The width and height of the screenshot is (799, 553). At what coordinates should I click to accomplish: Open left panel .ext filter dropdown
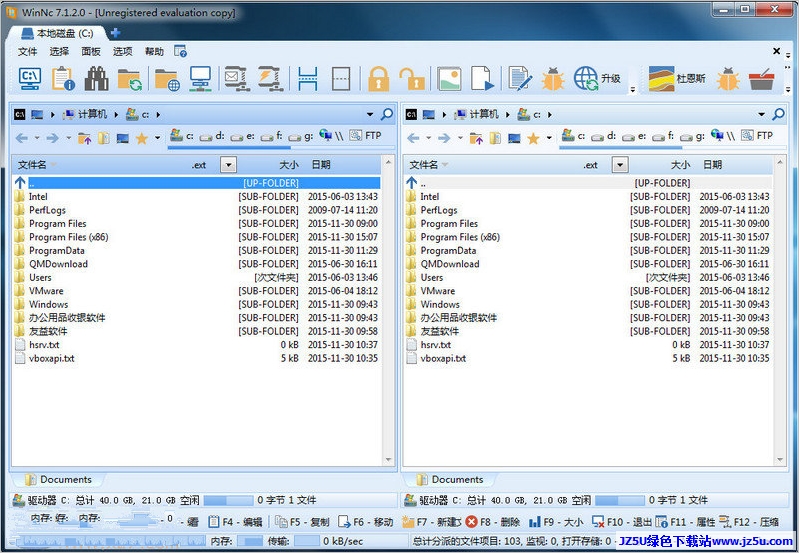(228, 165)
